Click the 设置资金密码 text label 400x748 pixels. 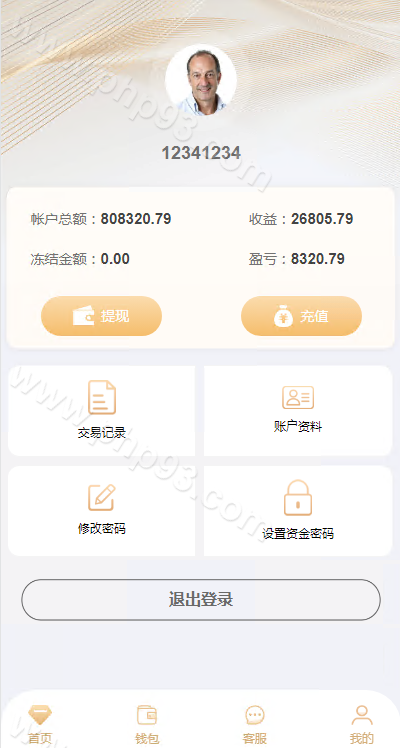pyautogui.click(x=298, y=533)
